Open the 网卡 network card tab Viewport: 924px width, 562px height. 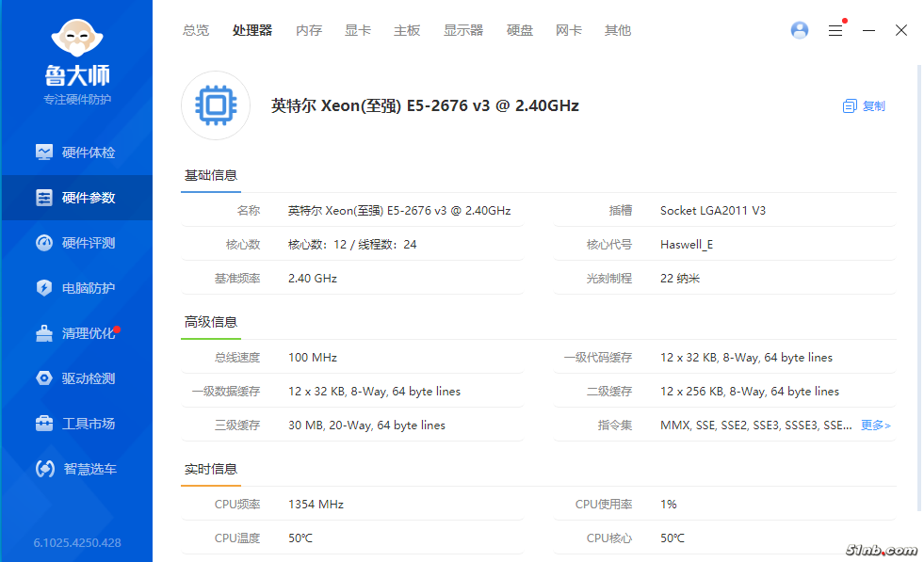(x=569, y=30)
